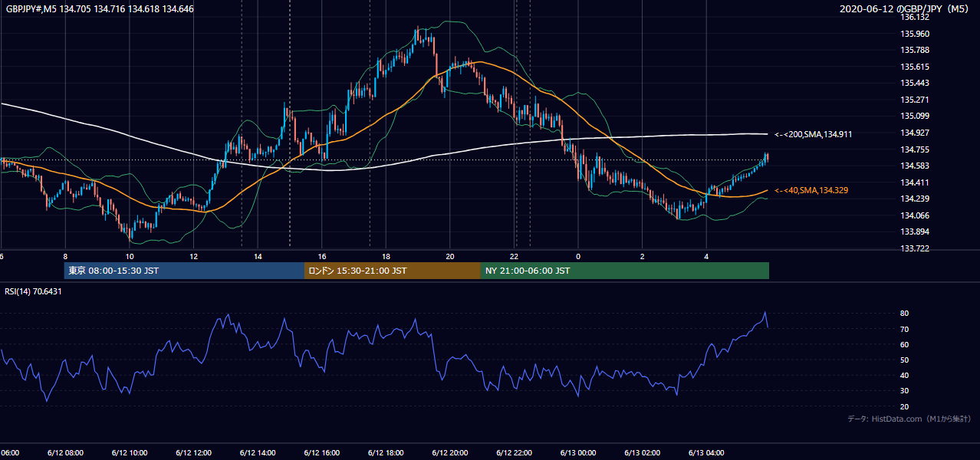Click the 134.239 price axis label
The width and height of the screenshot is (980, 460).
915,199
